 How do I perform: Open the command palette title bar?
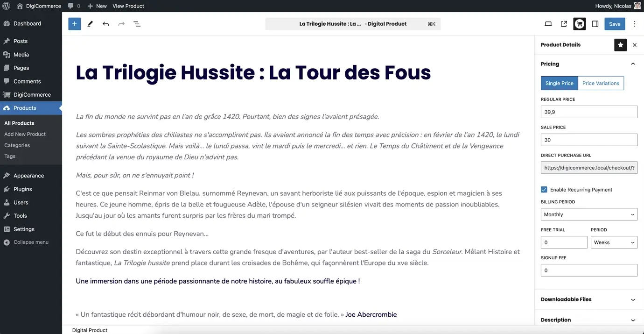click(353, 24)
